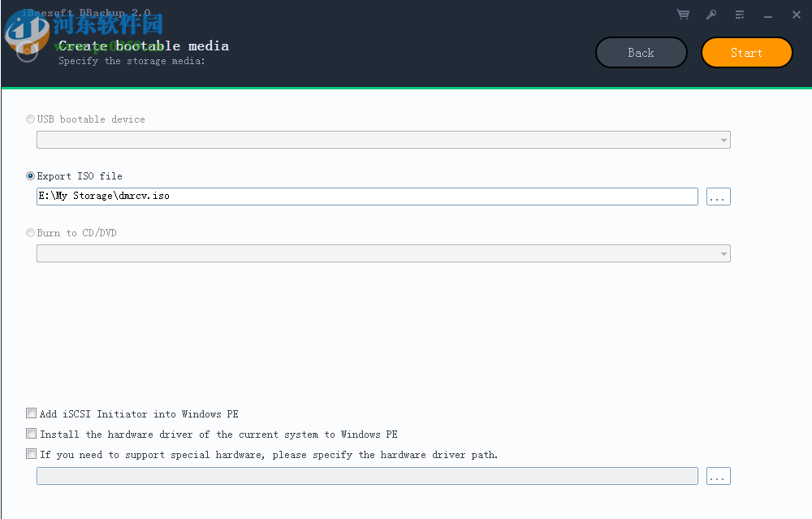Click the ISO file path input field
Screen dimensions: 812x519
click(367, 197)
